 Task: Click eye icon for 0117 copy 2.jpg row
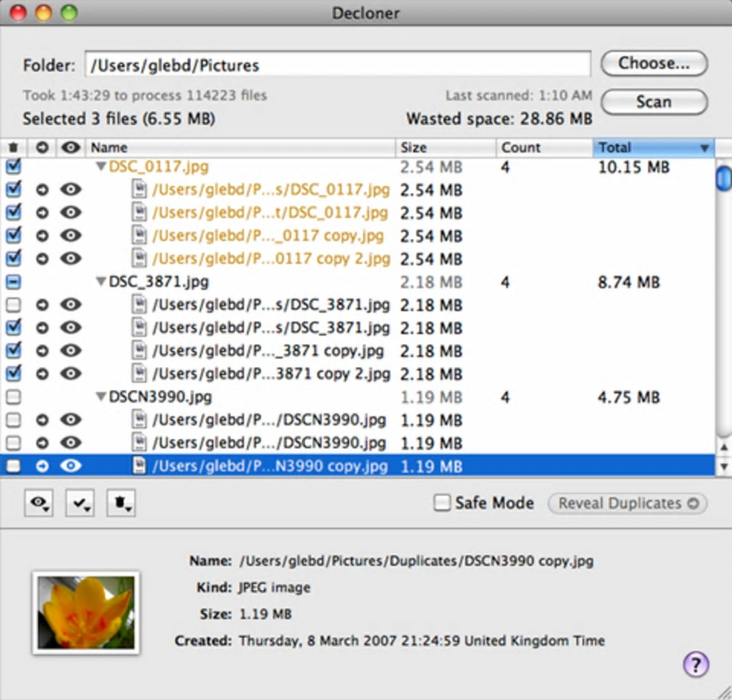[x=70, y=258]
